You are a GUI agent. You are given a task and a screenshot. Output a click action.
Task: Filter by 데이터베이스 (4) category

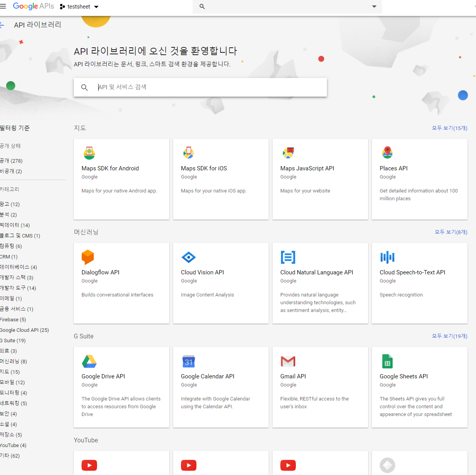[x=19, y=267]
